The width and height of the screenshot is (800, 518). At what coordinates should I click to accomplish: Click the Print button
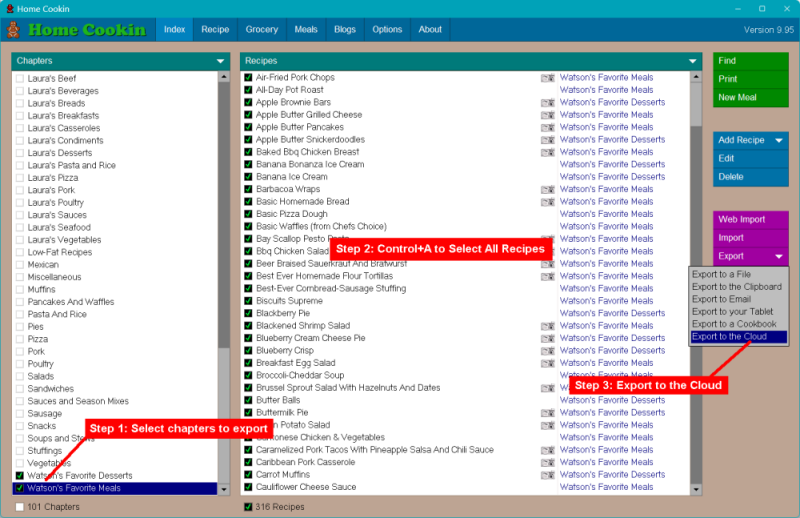click(x=751, y=79)
